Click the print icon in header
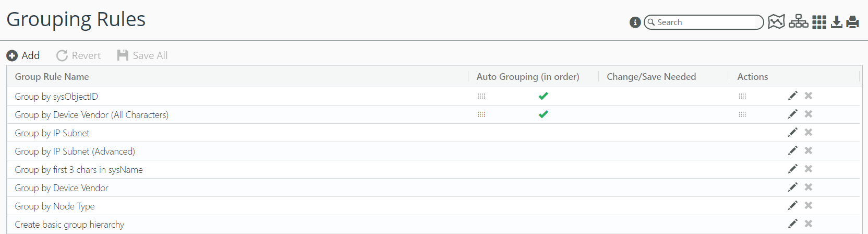Image resolution: width=868 pixels, height=234 pixels. click(x=853, y=22)
